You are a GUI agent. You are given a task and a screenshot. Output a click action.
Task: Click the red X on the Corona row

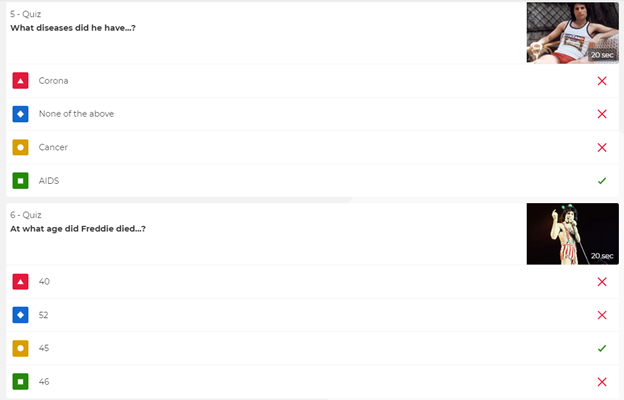(x=602, y=80)
